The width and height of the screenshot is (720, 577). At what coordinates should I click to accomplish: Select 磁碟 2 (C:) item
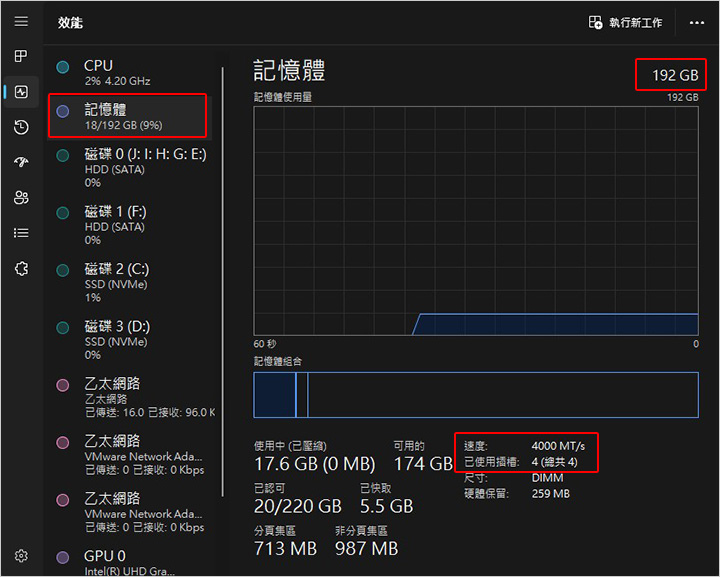129,283
